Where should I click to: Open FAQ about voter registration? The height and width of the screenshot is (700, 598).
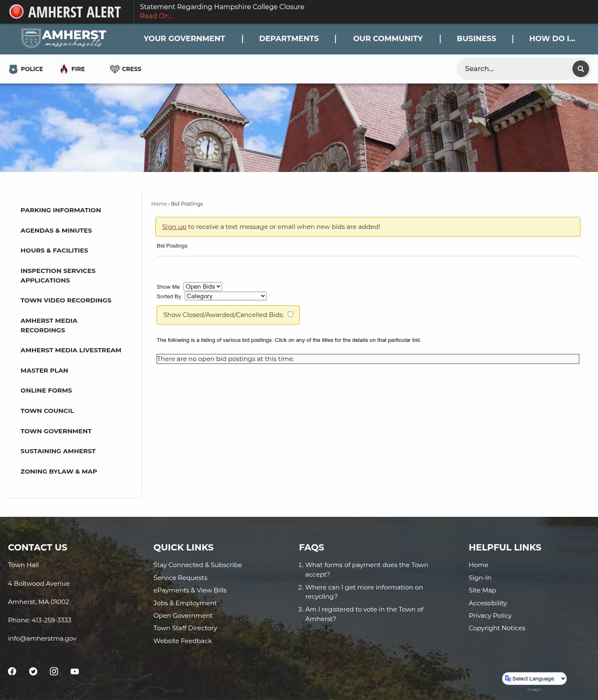pos(364,614)
